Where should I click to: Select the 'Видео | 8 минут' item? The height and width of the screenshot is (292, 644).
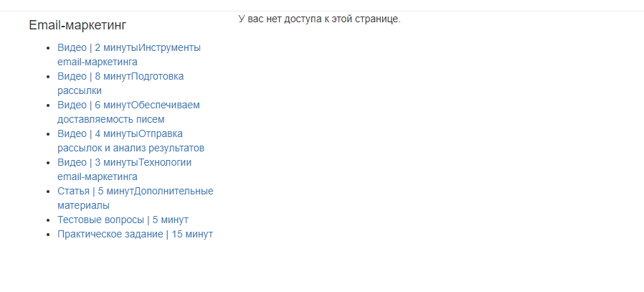pyautogui.click(x=94, y=76)
